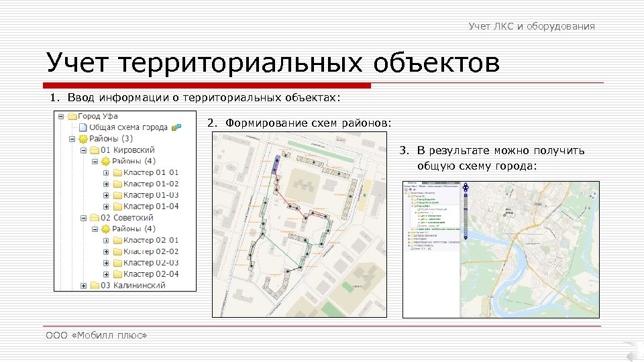
Task: Collapse Районы (4) under 01 Кировский
Action: click(x=95, y=162)
